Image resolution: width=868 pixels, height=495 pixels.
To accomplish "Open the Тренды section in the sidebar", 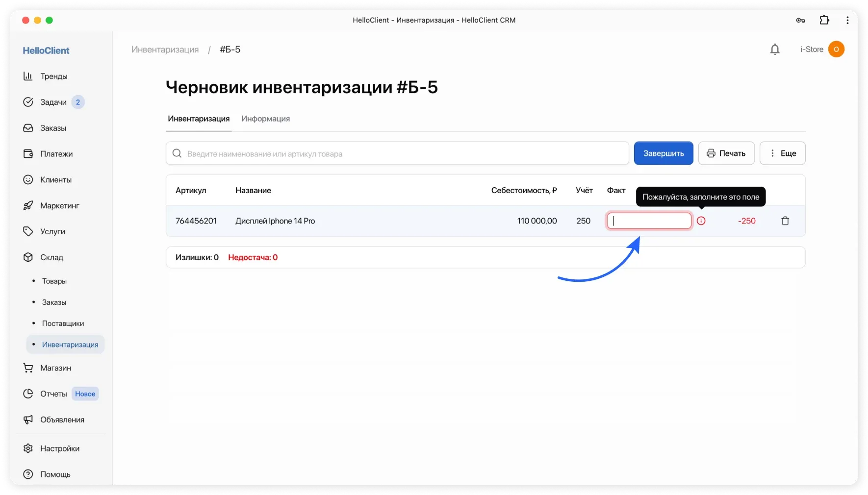I will tap(54, 76).
